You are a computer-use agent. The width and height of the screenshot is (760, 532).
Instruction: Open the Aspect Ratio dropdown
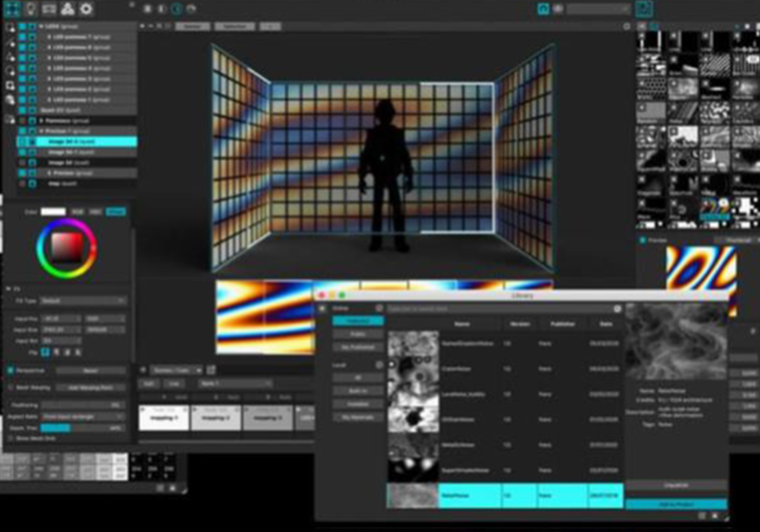click(x=82, y=416)
